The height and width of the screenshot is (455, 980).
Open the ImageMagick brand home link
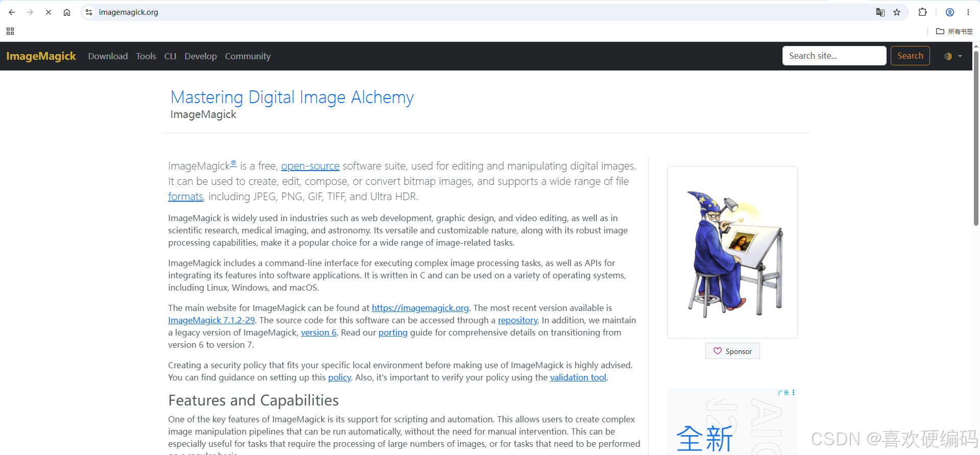tap(41, 56)
